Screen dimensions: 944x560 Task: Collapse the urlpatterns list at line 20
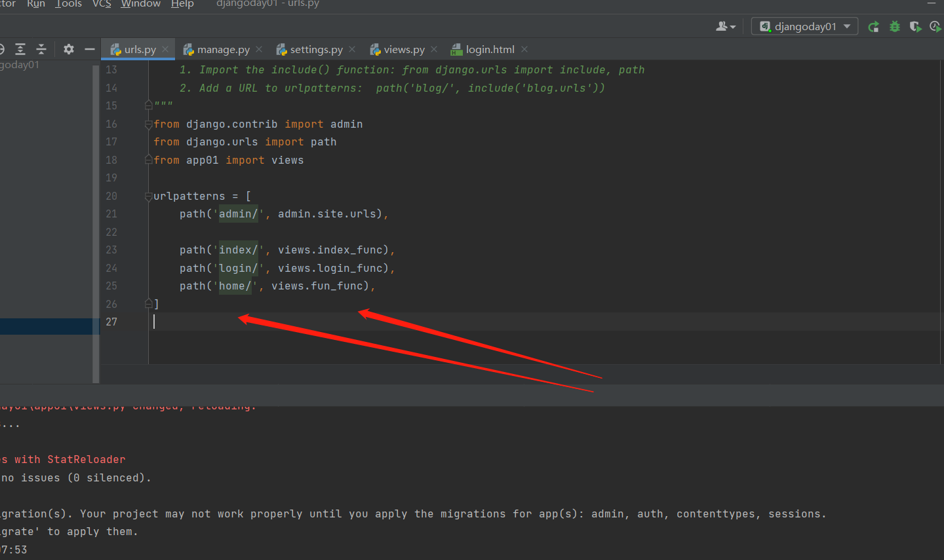[149, 196]
